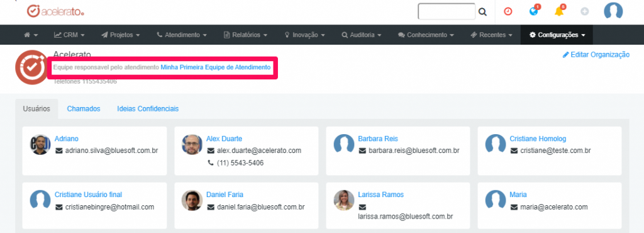Open Minha Primeira Equipe de Atendimento link
644x233 pixels.
[x=216, y=67]
